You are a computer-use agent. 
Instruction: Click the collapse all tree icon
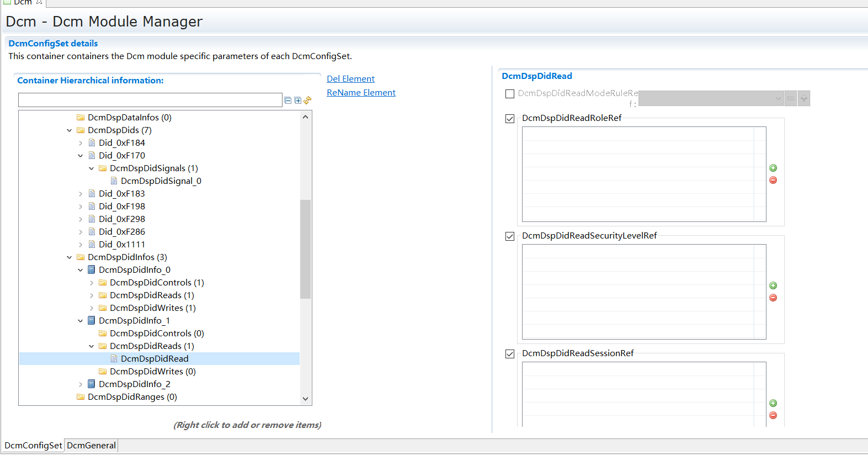pos(287,100)
